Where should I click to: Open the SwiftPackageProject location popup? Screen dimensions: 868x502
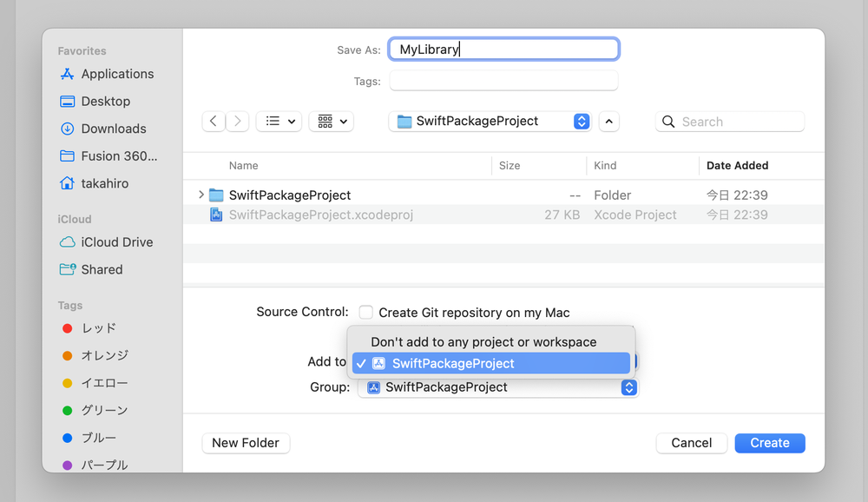point(489,122)
